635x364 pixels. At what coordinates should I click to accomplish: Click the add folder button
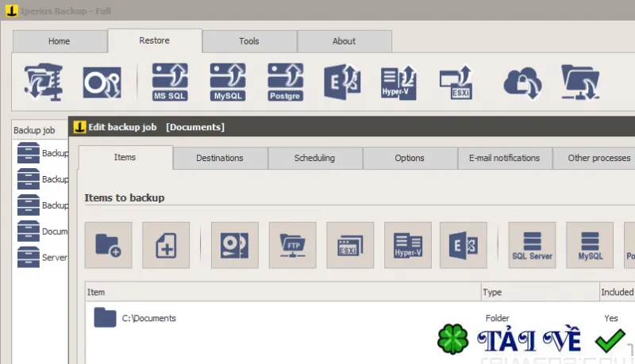pos(108,245)
